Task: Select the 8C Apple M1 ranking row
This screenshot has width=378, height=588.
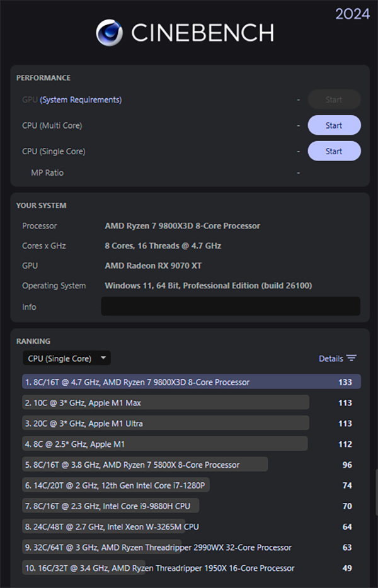Action: 165,444
